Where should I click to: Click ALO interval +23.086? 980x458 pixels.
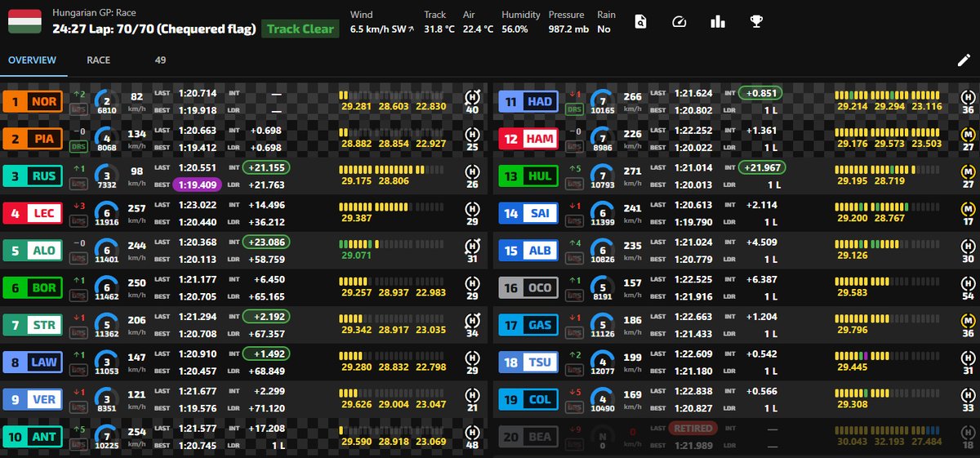click(265, 242)
